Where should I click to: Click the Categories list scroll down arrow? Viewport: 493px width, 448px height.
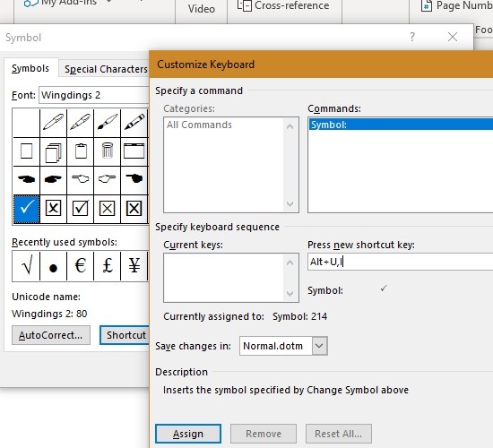click(290, 204)
